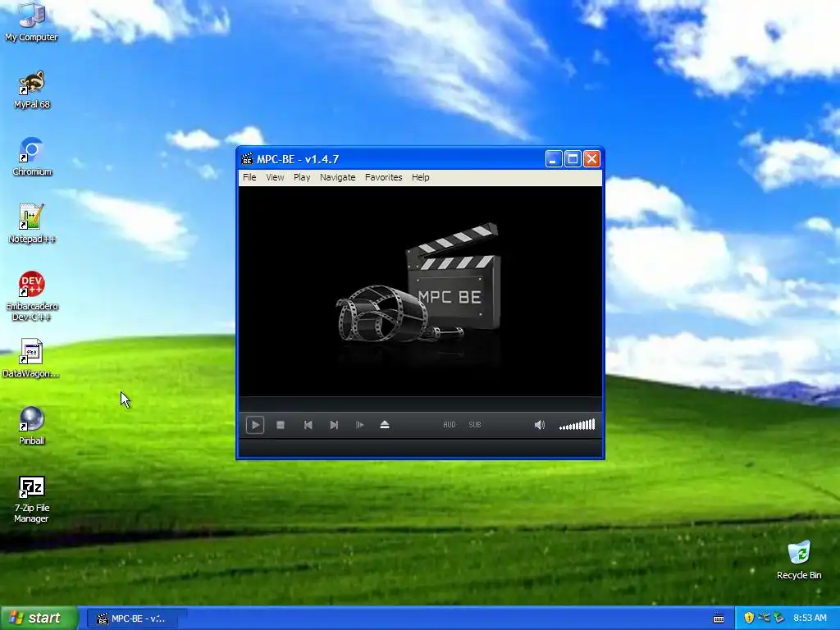Click the security shield tray icon
The width and height of the screenshot is (840, 630).
tap(749, 618)
